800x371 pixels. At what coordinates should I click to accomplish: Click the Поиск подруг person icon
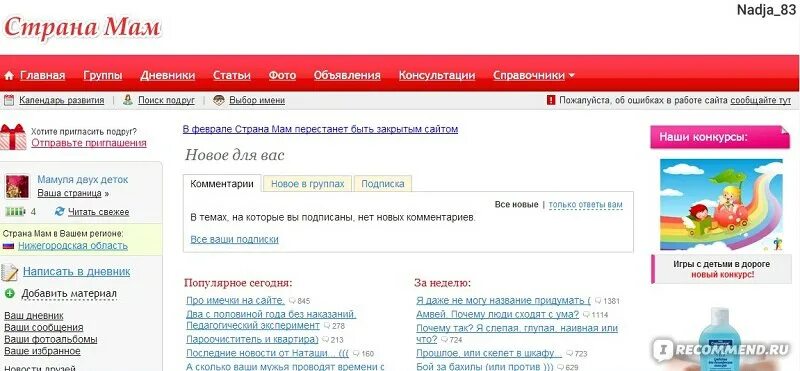tap(128, 100)
